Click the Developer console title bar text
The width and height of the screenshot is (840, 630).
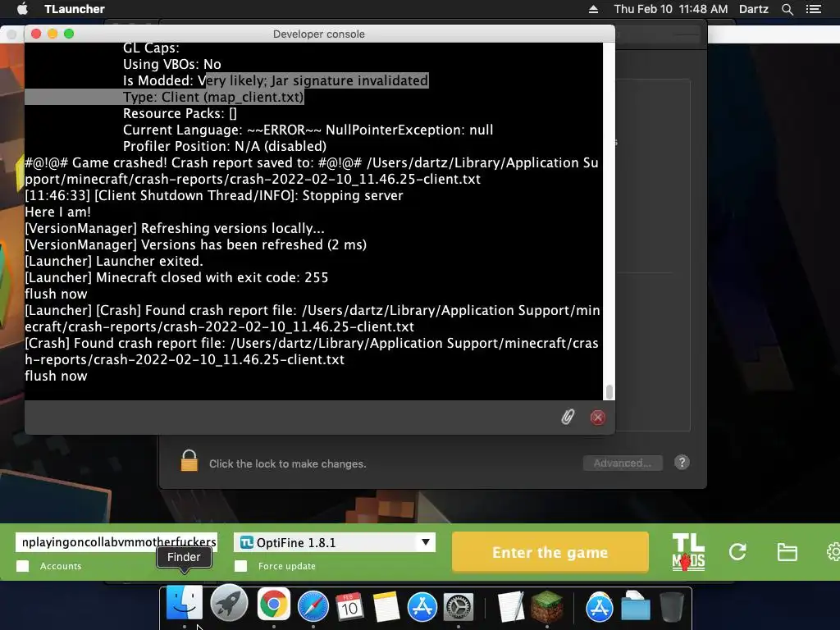[319, 34]
